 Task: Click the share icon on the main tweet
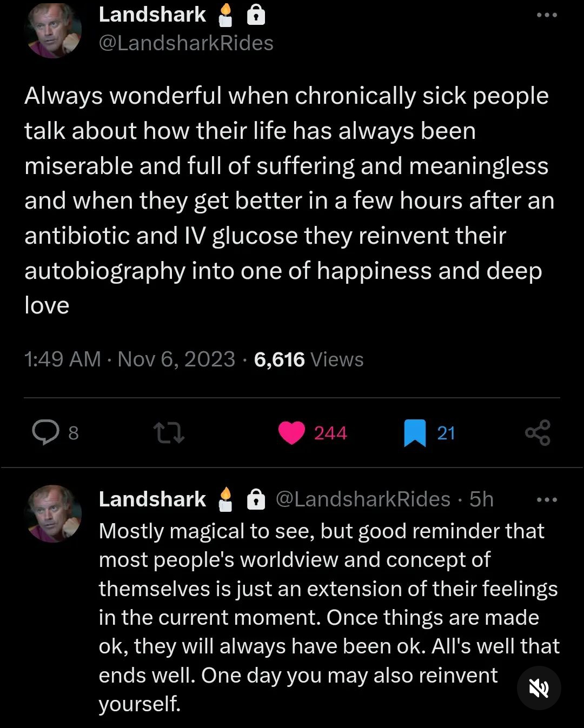click(537, 433)
